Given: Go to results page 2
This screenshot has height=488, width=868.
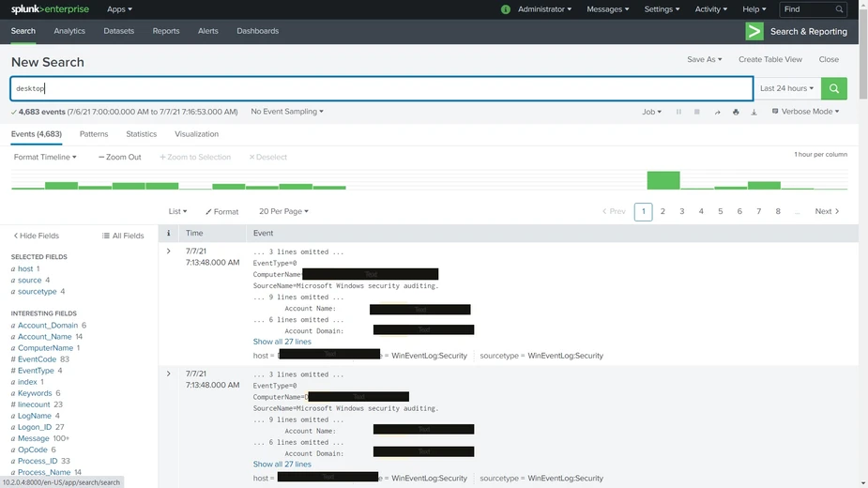Looking at the screenshot, I should (662, 211).
